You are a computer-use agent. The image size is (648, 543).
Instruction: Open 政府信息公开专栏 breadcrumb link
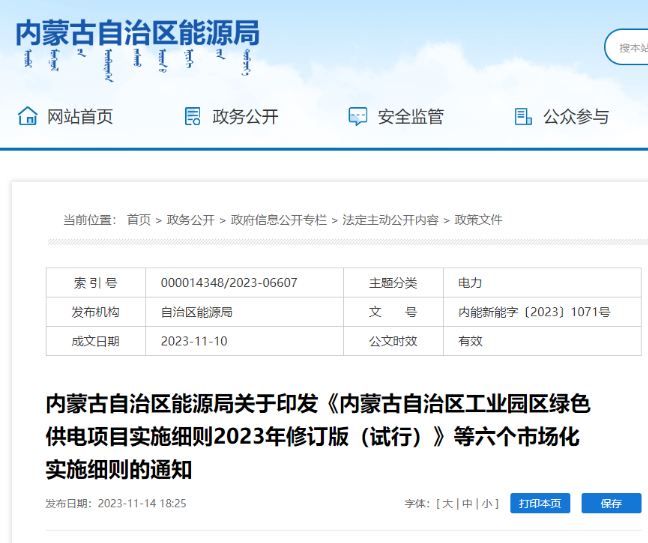pyautogui.click(x=278, y=220)
